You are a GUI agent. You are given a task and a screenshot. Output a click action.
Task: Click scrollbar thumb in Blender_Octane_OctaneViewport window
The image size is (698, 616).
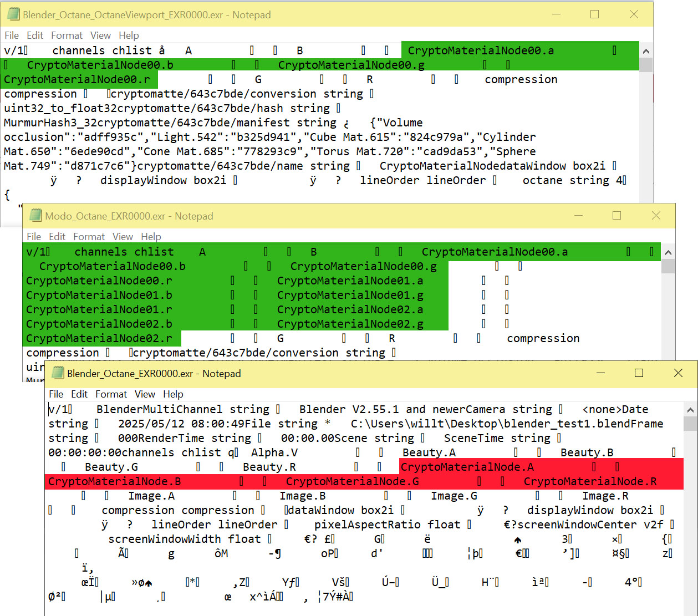click(x=646, y=65)
